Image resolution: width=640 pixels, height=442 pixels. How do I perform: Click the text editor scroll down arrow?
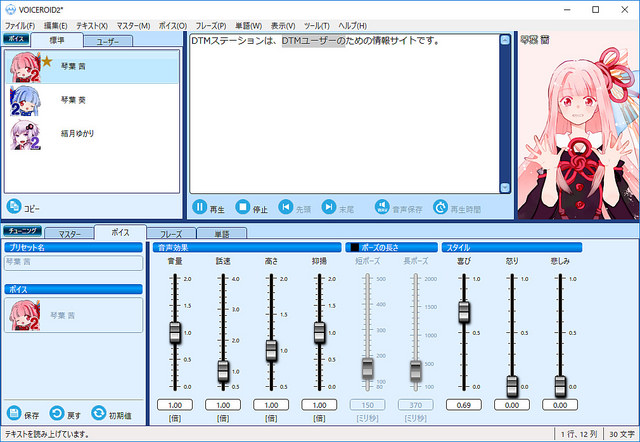pos(505,187)
